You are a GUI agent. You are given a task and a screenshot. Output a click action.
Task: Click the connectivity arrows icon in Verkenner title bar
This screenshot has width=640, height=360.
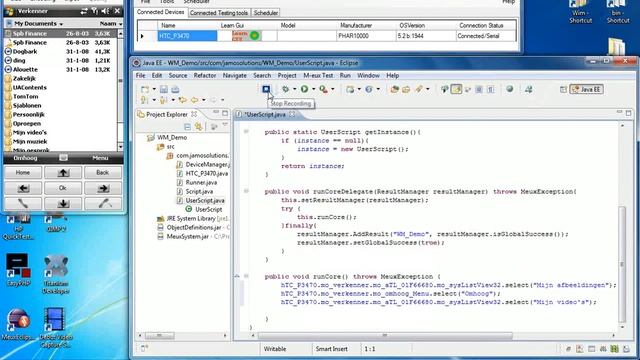84,11
